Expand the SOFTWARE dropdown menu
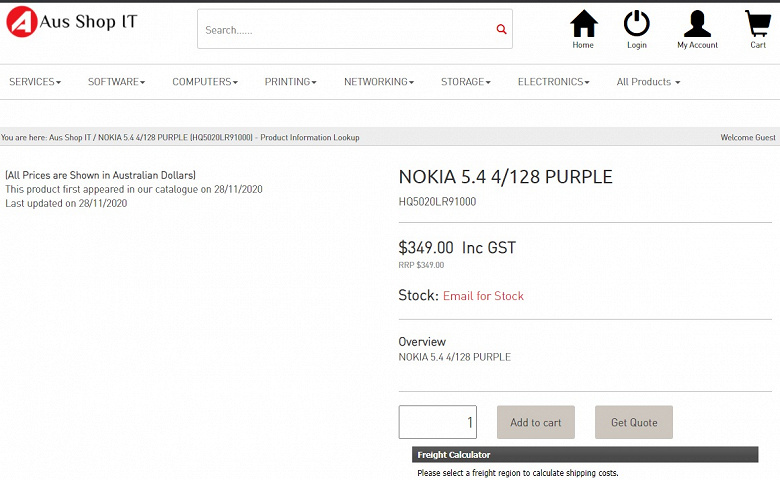 pos(116,82)
